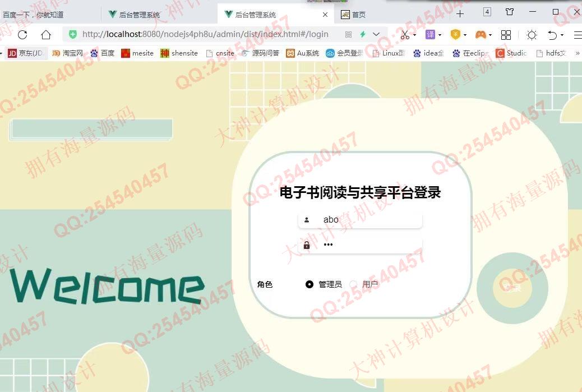Click the round 登录 login button
582x392 pixels.
(512, 288)
